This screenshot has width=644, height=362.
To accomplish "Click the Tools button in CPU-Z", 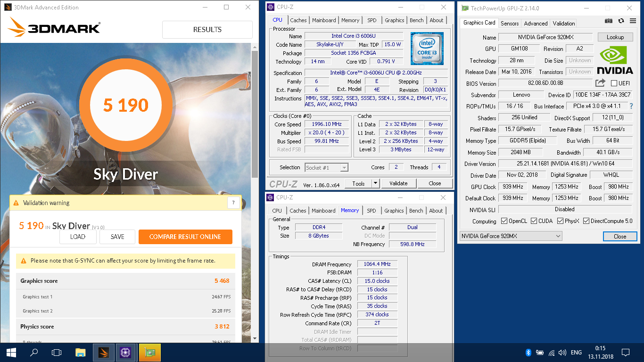I will click(x=358, y=183).
